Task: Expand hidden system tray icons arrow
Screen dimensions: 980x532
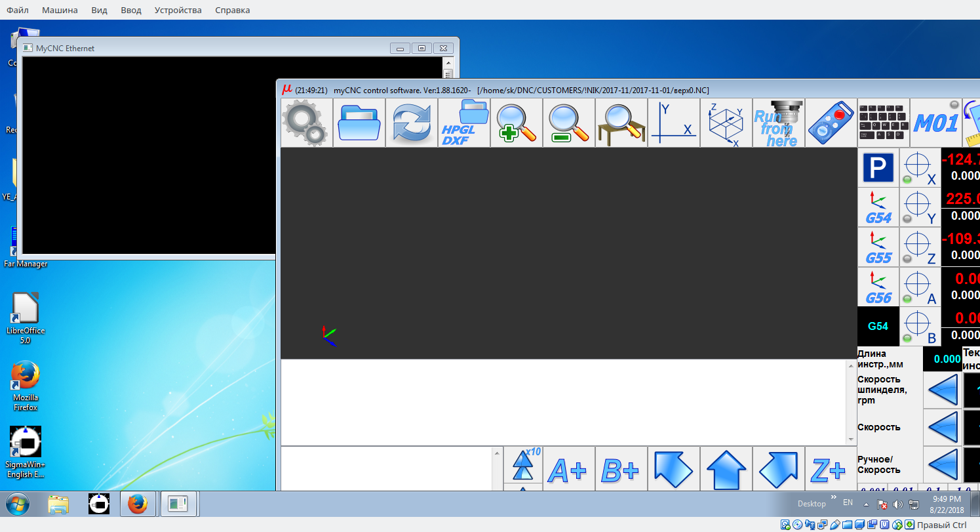Action: click(866, 504)
